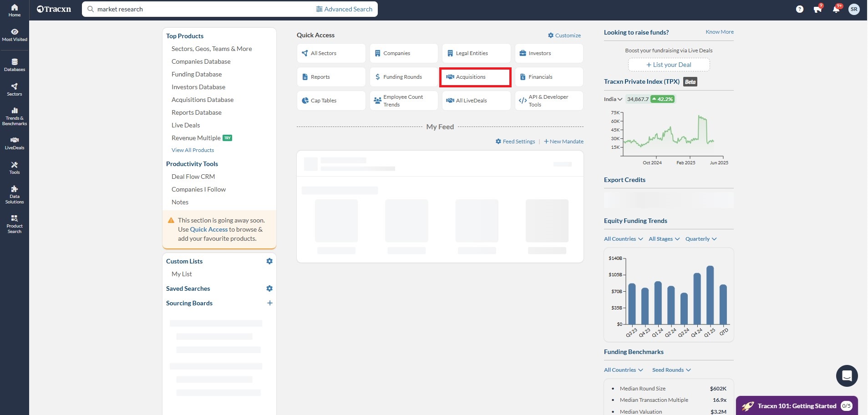Open the chat support bubble
The width and height of the screenshot is (868, 415).
click(x=847, y=376)
